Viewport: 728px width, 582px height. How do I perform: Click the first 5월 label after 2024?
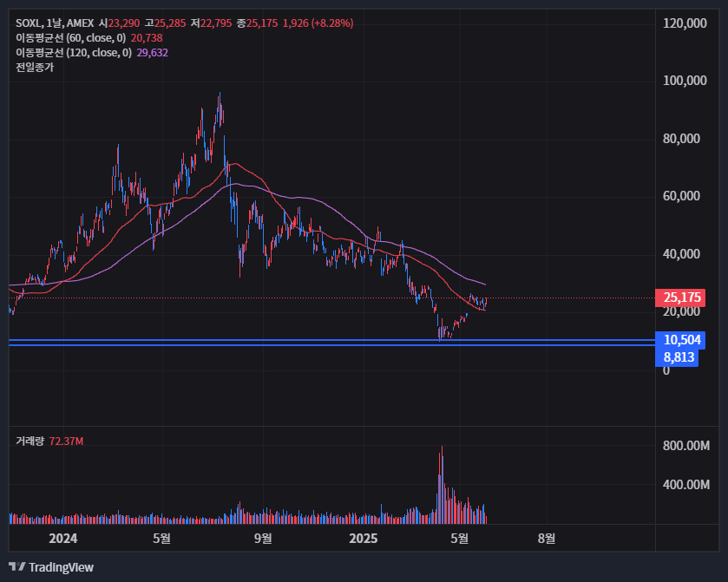(162, 539)
